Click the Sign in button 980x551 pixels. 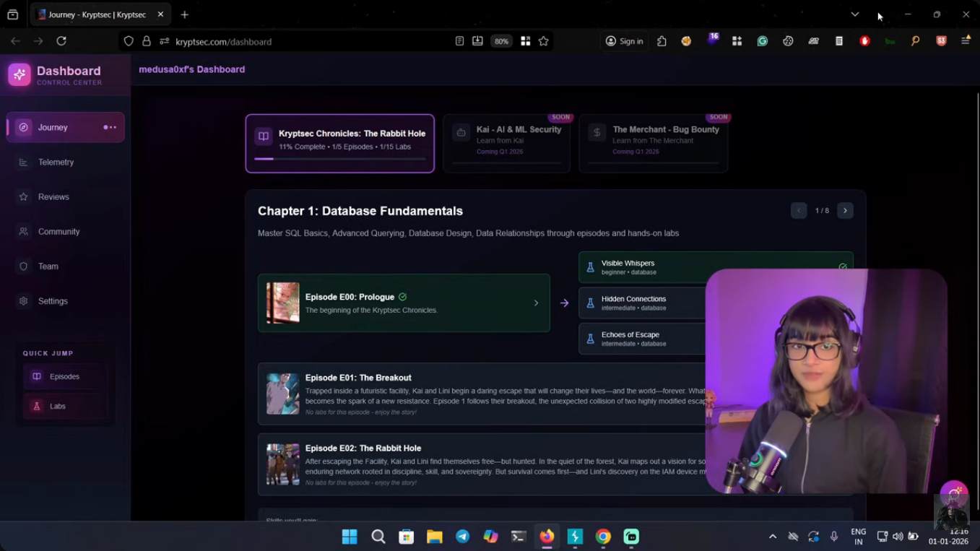[624, 41]
